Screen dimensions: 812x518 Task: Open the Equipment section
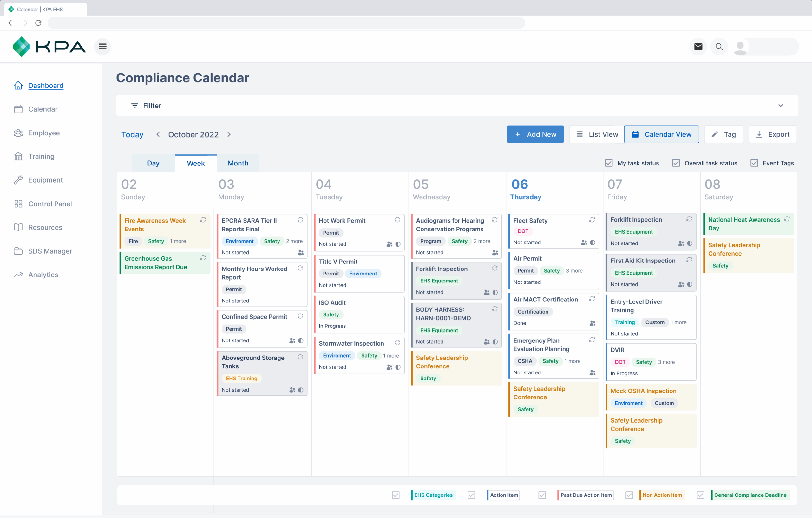click(46, 180)
